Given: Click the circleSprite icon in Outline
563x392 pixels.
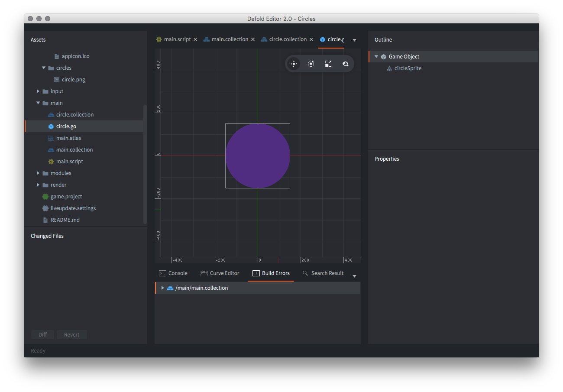Looking at the screenshot, I should point(389,68).
